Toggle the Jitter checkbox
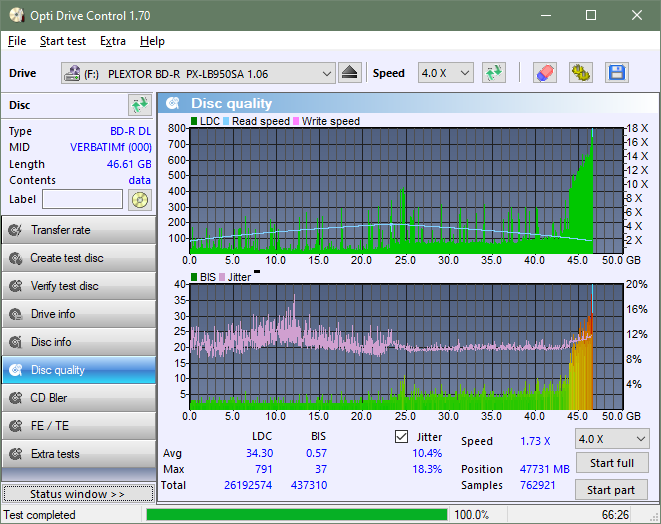The width and height of the screenshot is (661, 524). (401, 437)
